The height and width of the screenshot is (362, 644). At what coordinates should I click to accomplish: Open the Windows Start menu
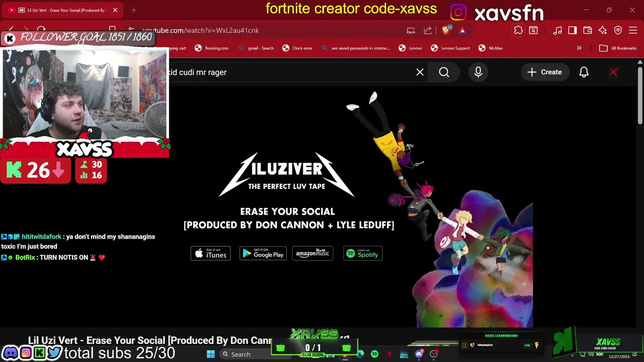(x=211, y=354)
